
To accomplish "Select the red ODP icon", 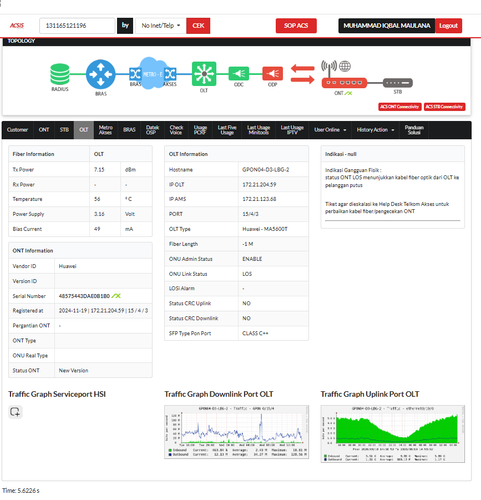I will (273, 74).
